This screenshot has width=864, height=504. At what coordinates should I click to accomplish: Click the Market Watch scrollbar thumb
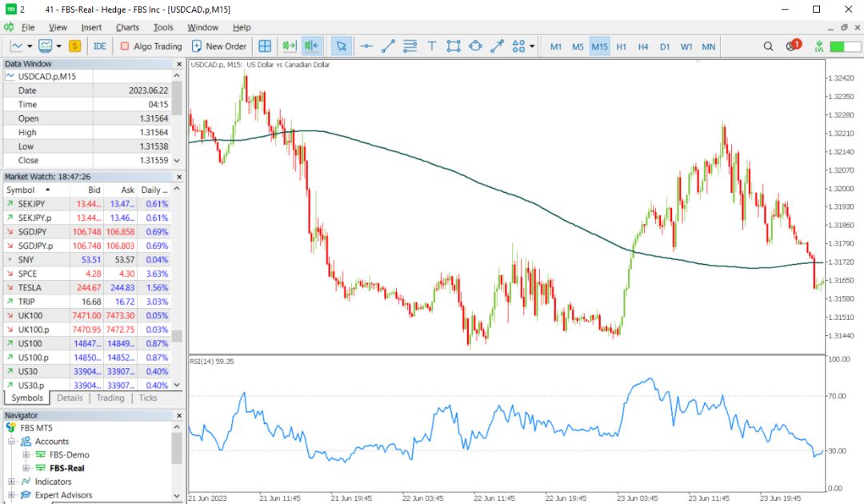tap(177, 336)
